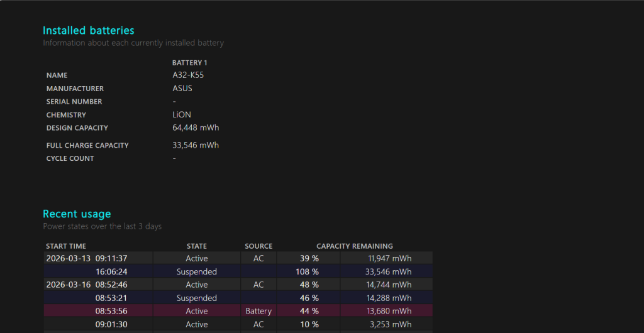Click the 3,253 mWh capacity value
The width and height of the screenshot is (644, 333).
click(392, 324)
